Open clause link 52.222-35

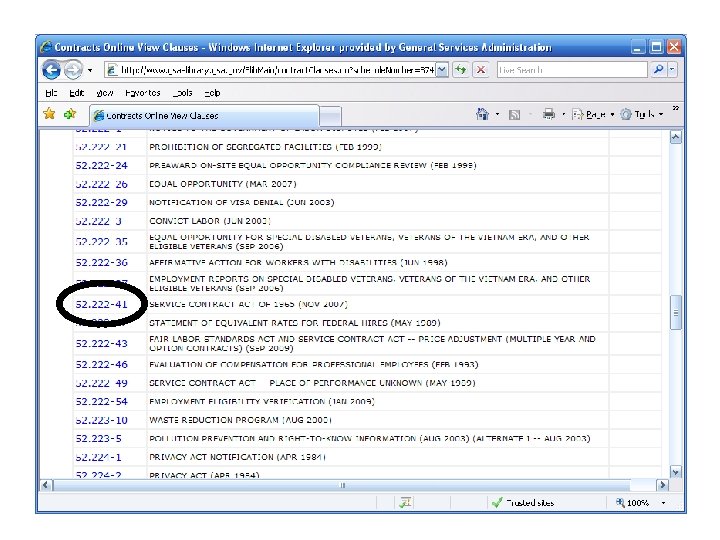click(101, 242)
